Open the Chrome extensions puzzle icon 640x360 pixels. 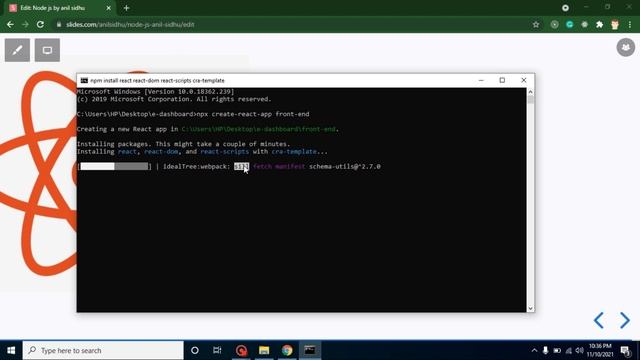coord(599,24)
